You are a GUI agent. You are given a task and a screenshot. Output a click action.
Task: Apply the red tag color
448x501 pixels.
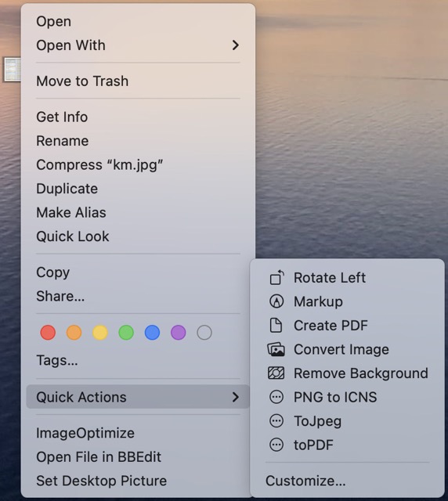click(x=48, y=332)
